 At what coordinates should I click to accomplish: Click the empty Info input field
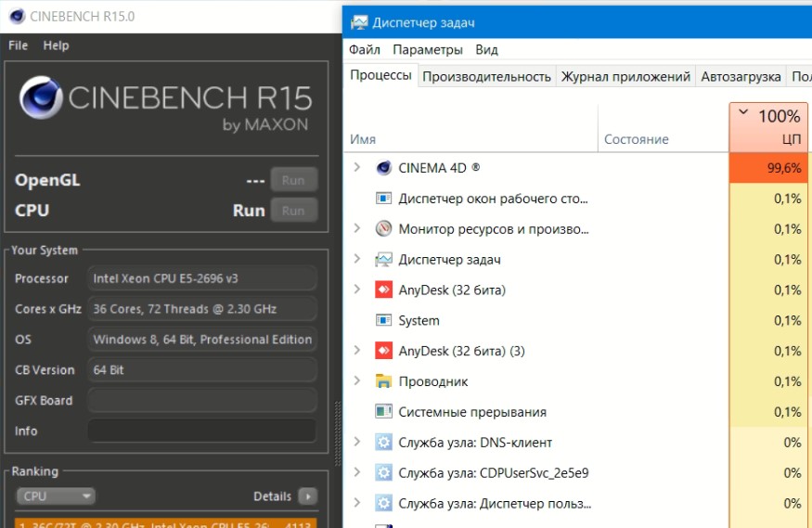202,431
